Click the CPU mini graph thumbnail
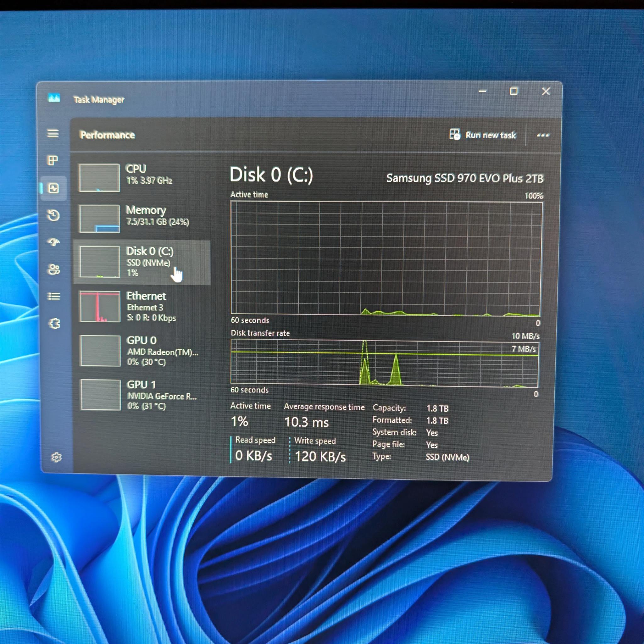644x644 pixels. coord(99,178)
